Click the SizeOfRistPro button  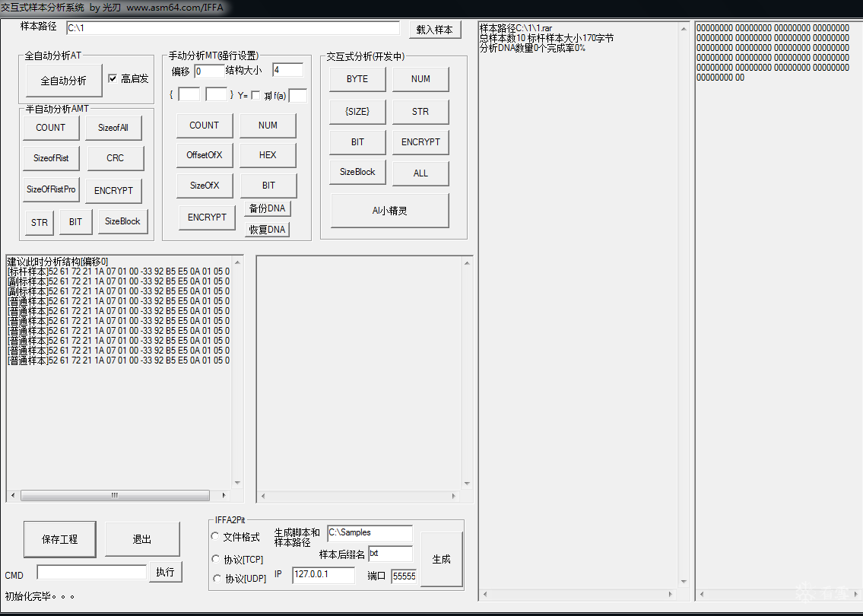pos(51,189)
